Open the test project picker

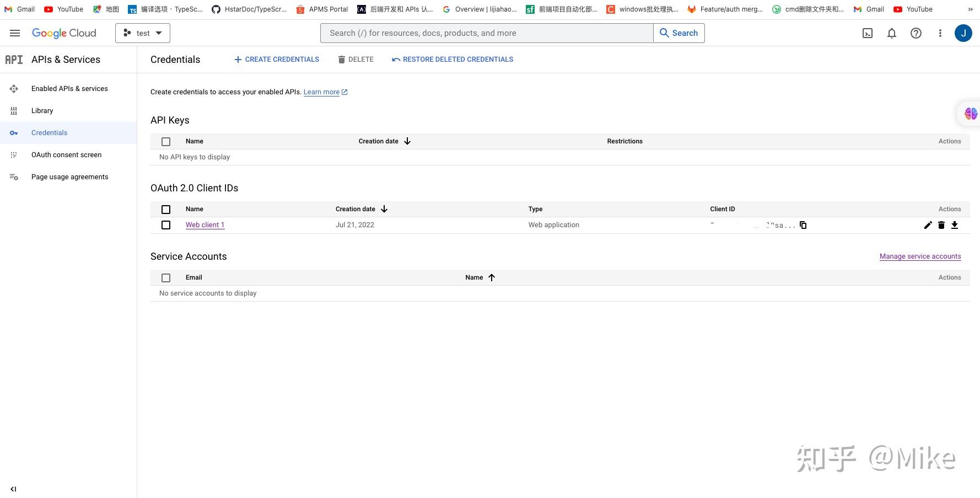[x=142, y=33]
